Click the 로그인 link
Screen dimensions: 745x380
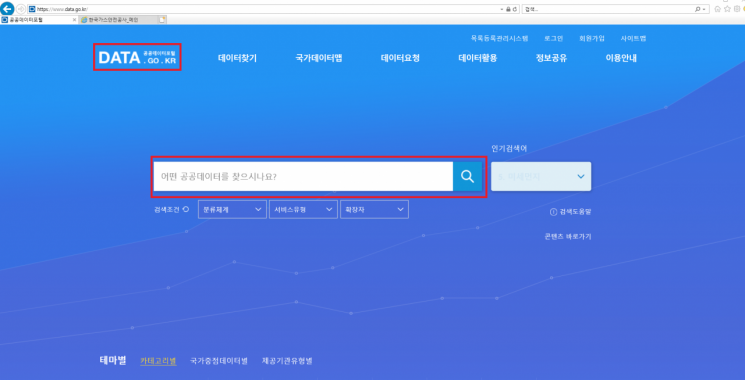click(x=554, y=38)
